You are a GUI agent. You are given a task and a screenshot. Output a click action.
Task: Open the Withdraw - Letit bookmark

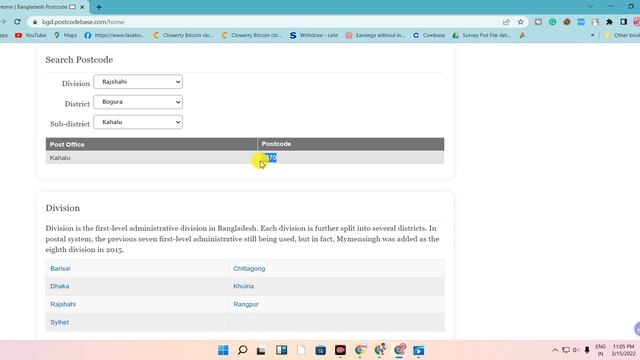click(314, 36)
